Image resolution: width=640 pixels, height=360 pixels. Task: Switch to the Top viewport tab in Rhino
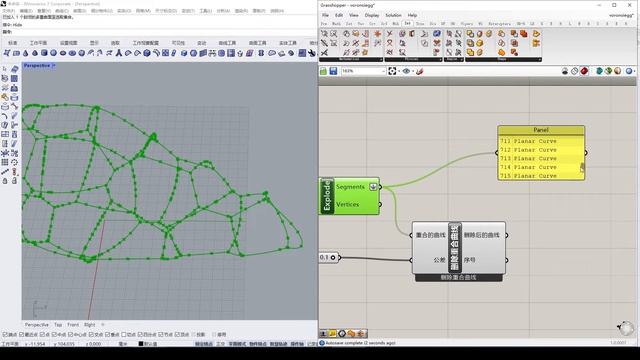[x=58, y=325]
